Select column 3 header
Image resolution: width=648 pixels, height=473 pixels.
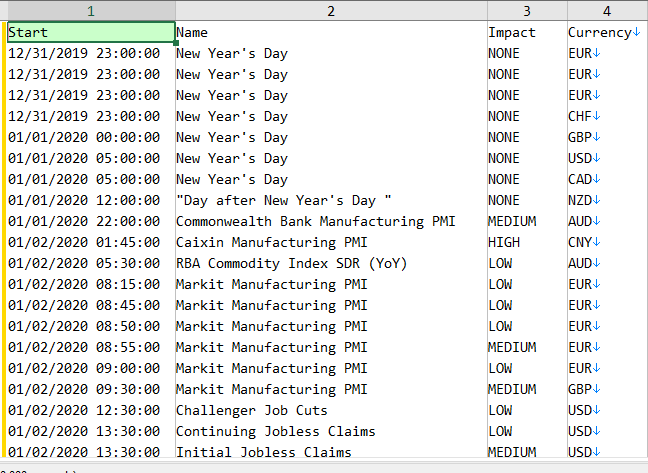527,11
